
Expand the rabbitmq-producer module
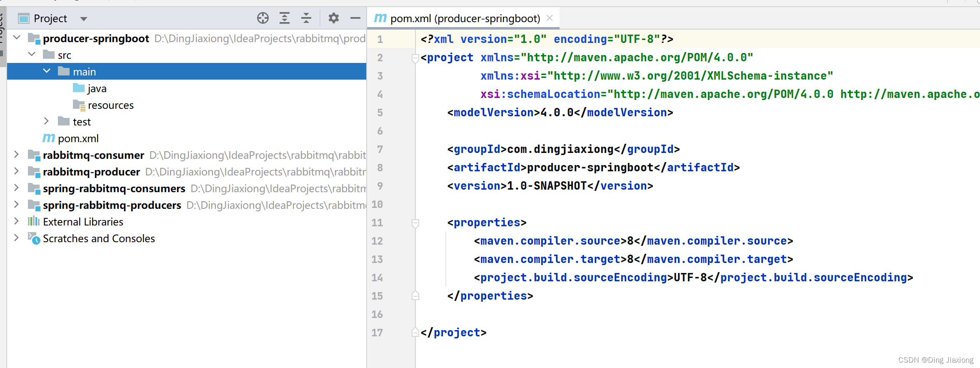pos(17,171)
